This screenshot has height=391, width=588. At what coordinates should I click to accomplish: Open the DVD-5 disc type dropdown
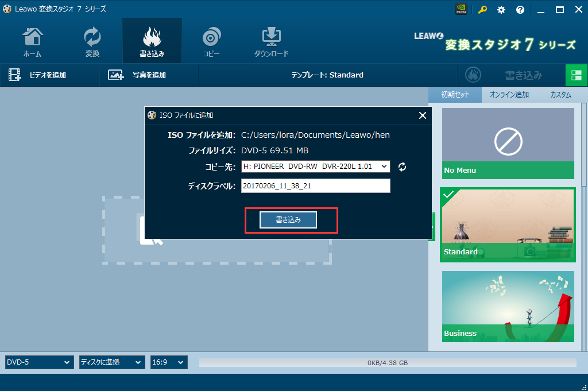pos(39,362)
